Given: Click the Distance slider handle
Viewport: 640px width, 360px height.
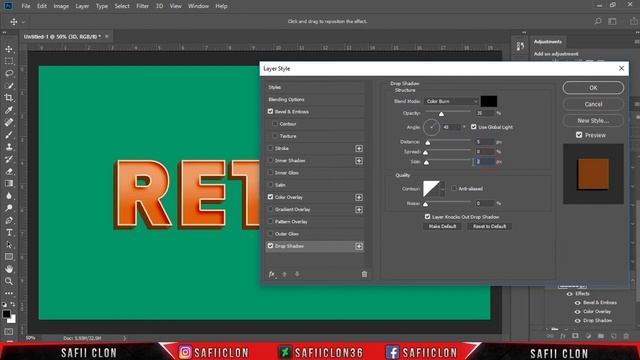Looking at the screenshot, I should pyautogui.click(x=428, y=142).
